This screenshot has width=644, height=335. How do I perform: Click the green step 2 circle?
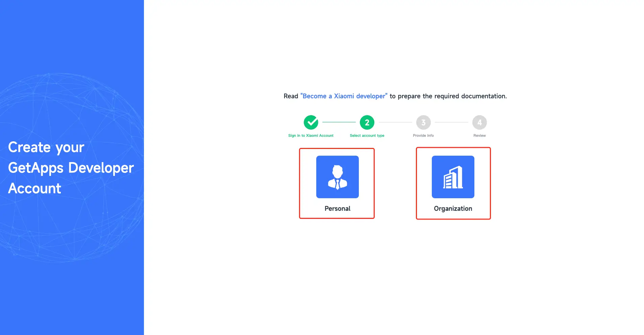pos(367,122)
